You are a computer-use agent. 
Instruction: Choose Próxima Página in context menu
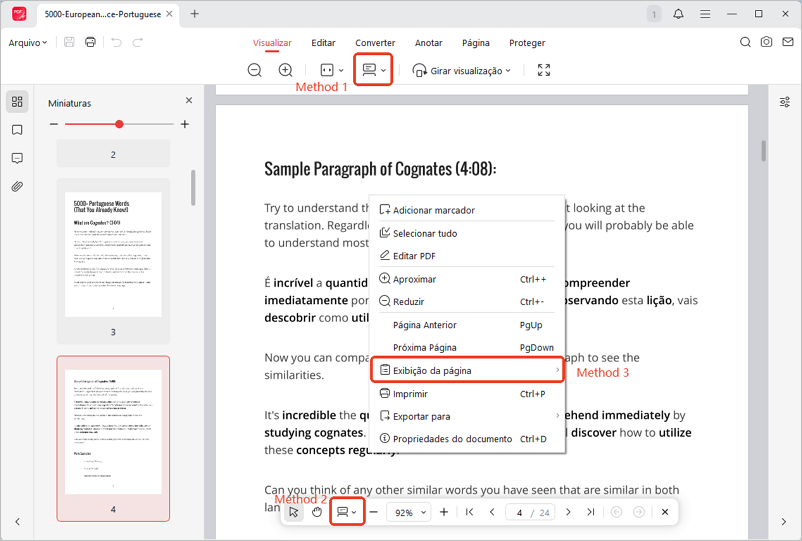tap(467, 347)
